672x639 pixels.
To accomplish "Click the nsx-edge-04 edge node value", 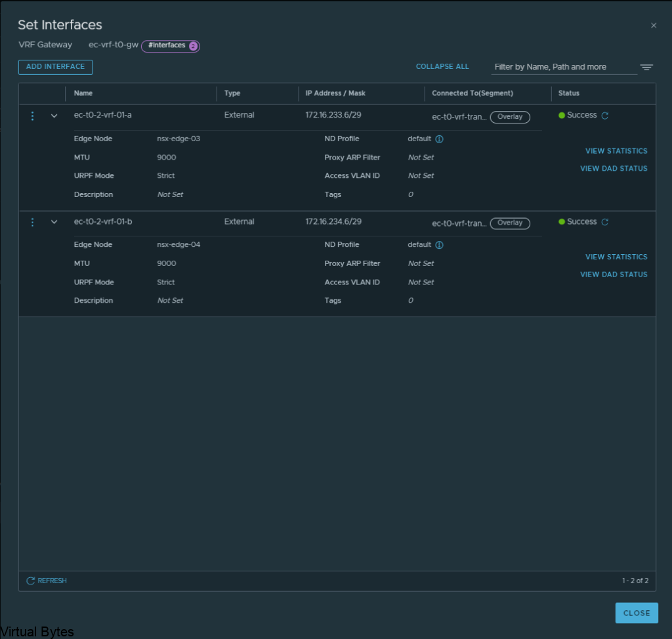I will (x=178, y=245).
